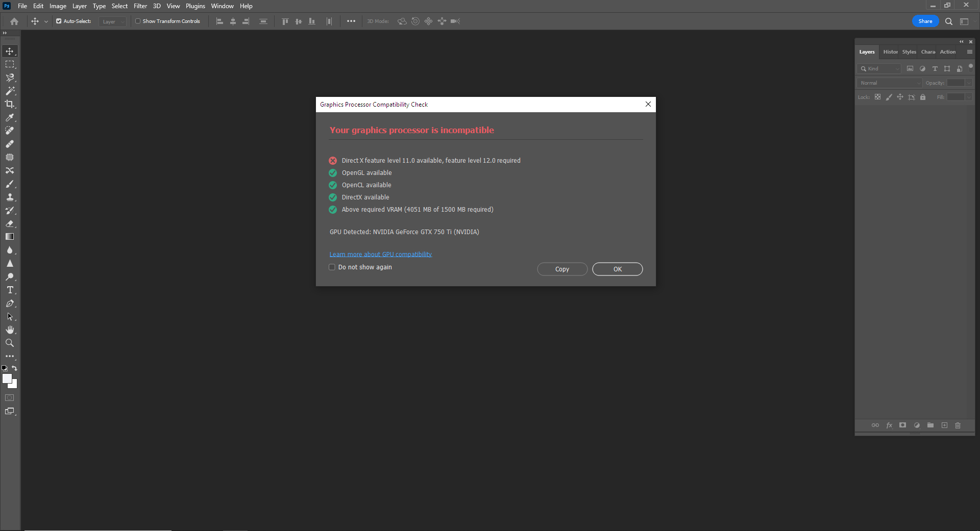980x531 pixels.
Task: Click the link layers icon in Layers panel
Action: pyautogui.click(x=875, y=425)
